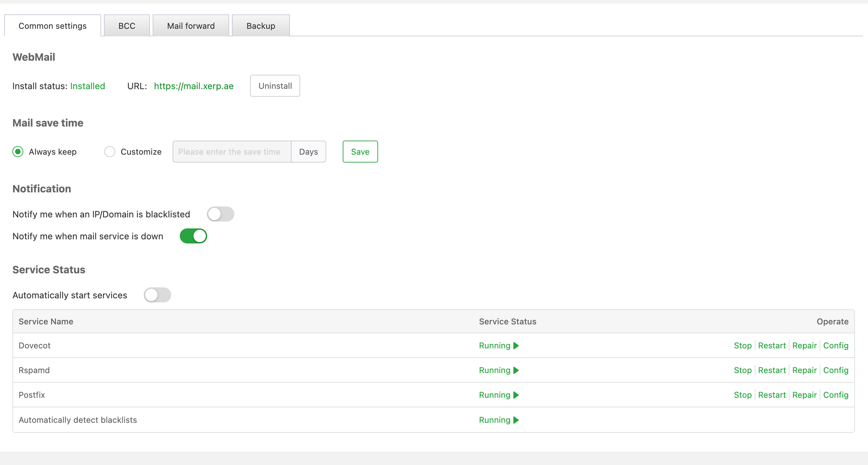868x465 pixels.
Task: Select the Always keep radio option
Action: [x=18, y=152]
